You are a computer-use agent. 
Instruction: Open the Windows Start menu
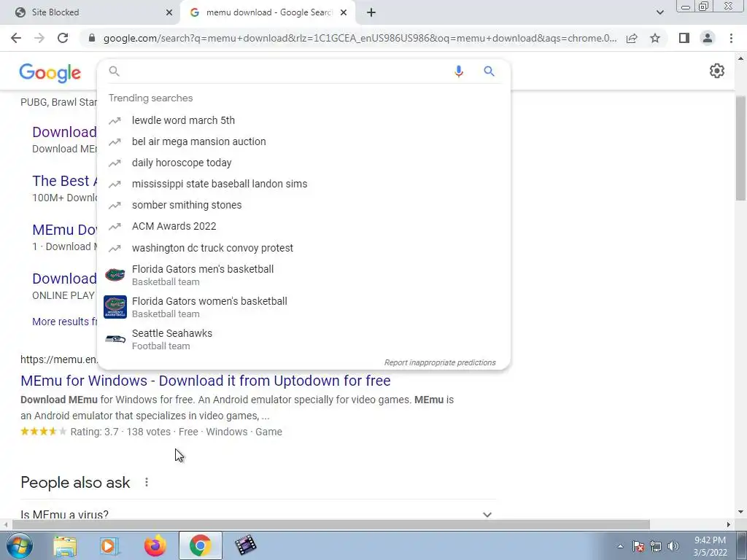(19, 545)
